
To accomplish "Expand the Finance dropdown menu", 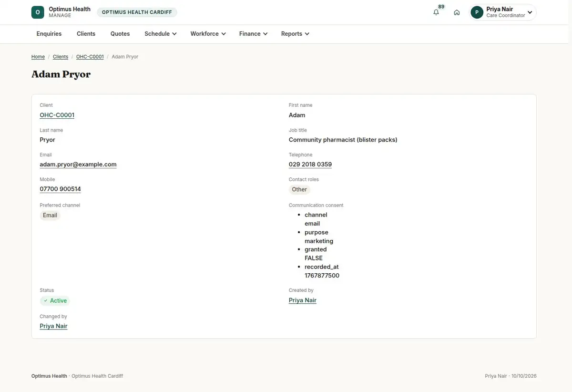I will click(253, 34).
